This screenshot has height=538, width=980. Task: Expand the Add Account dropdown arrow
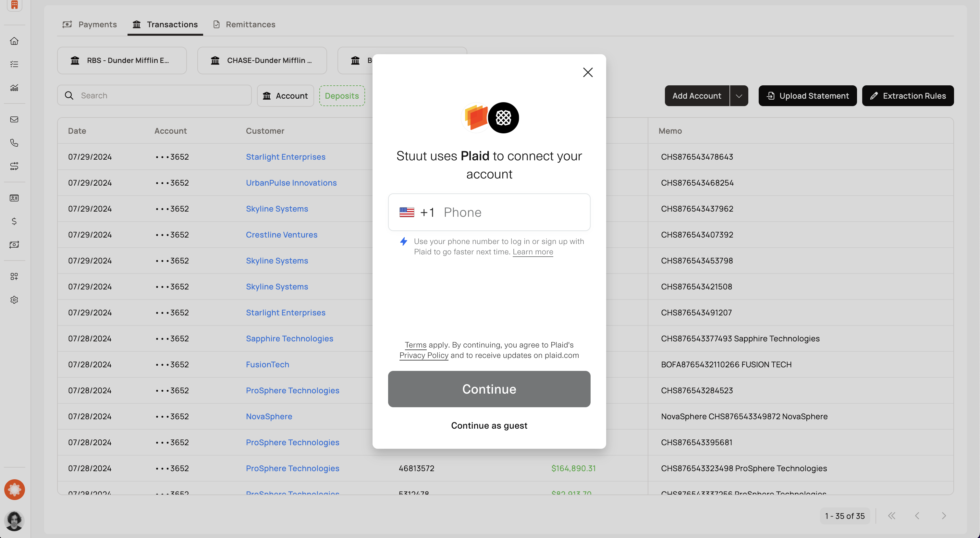[739, 96]
